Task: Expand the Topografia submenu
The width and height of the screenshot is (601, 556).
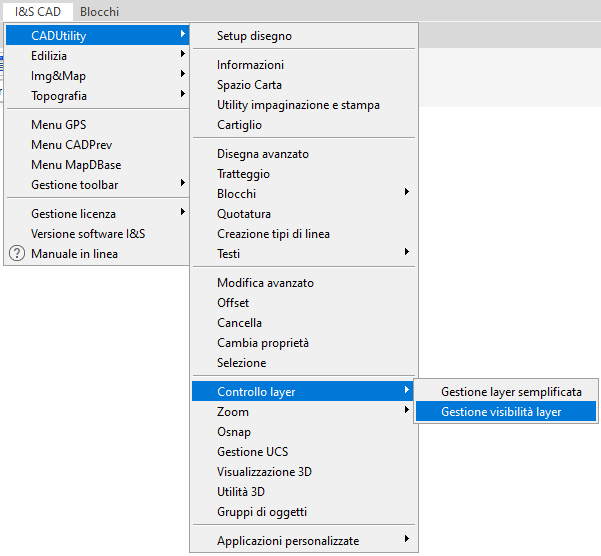Action: [x=97, y=95]
